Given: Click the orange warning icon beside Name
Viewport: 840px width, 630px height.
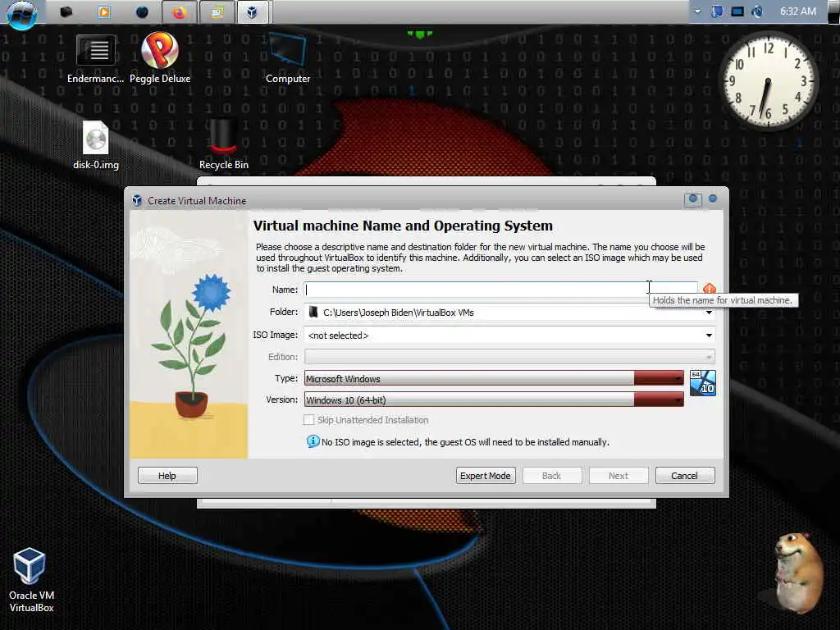Looking at the screenshot, I should [710, 289].
